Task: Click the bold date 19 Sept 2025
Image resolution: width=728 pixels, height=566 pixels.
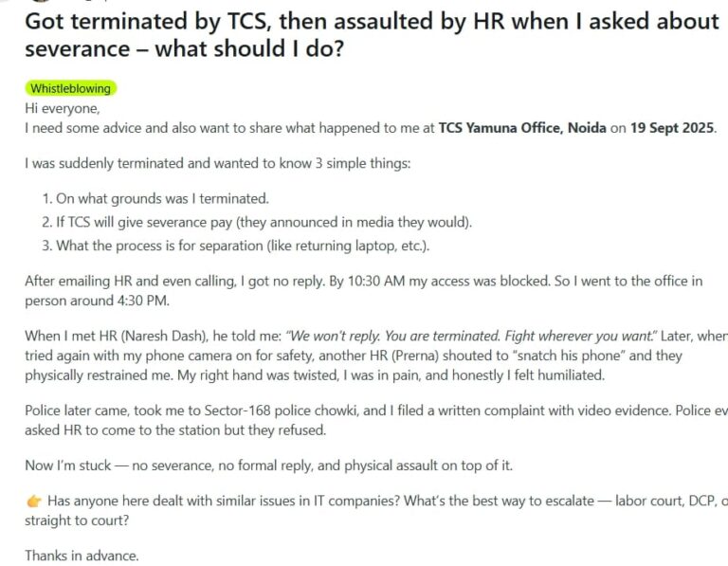Action: point(672,128)
